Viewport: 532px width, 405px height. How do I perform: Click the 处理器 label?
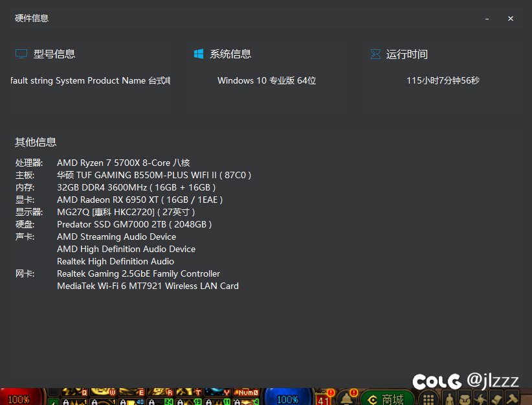tap(29, 163)
